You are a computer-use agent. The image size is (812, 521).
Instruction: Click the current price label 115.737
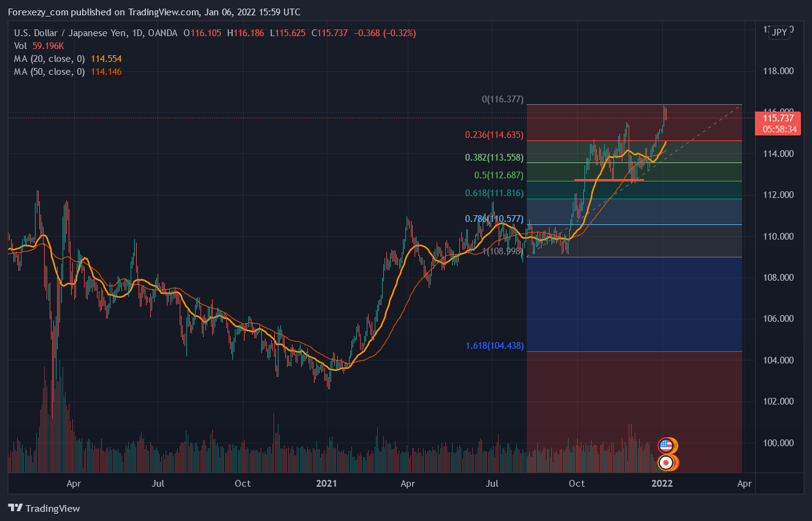click(778, 118)
